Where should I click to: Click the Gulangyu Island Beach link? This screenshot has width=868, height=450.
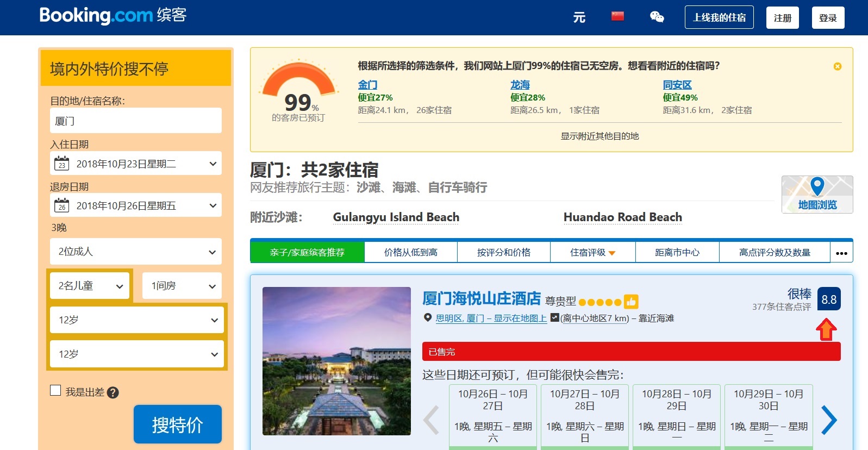click(396, 217)
